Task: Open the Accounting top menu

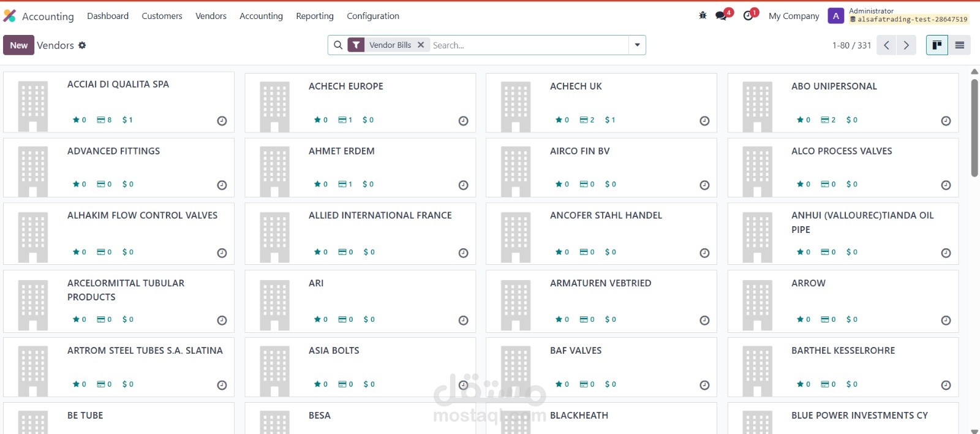Action: click(x=261, y=16)
